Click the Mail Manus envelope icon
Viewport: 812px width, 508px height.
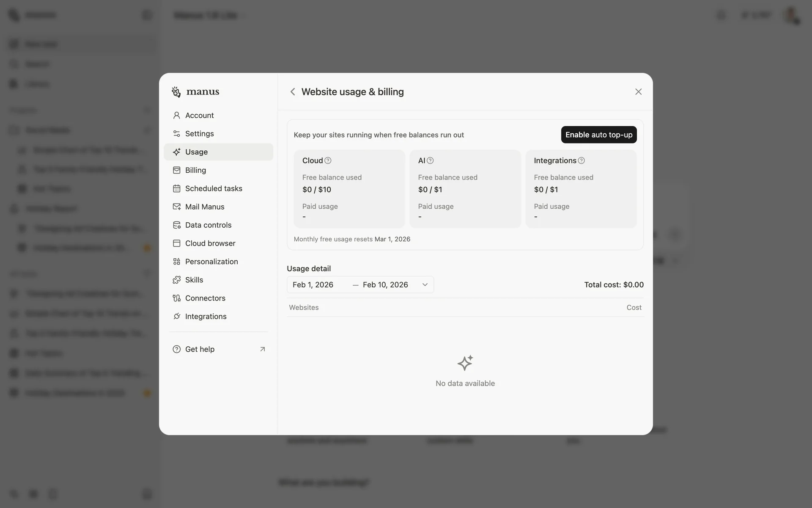[177, 207]
